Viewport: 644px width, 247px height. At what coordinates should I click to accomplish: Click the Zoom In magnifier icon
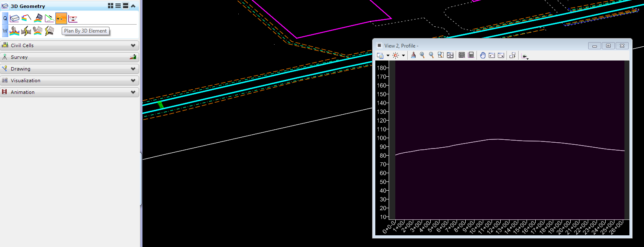coord(422,55)
